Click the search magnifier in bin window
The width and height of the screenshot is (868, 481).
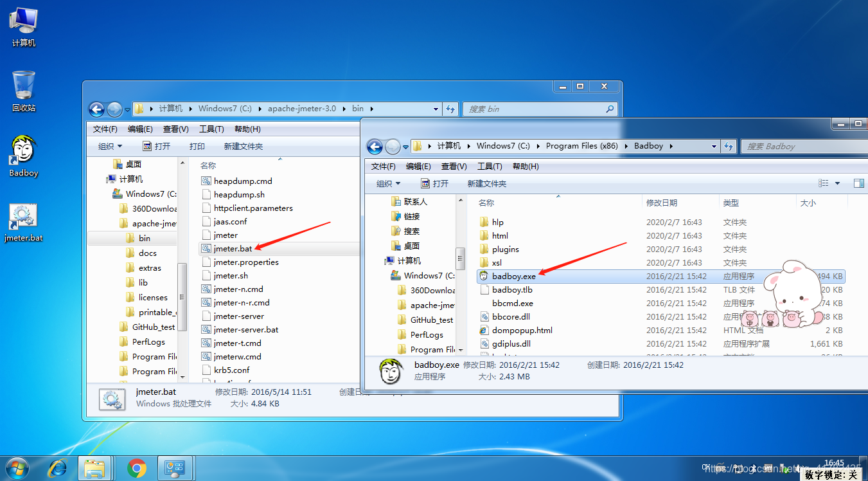pyautogui.click(x=610, y=109)
